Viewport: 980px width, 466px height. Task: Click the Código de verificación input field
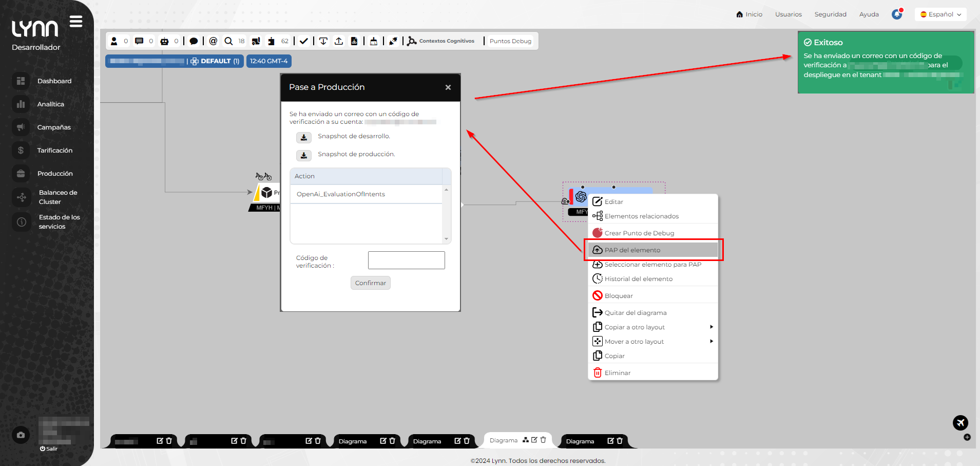tap(406, 260)
